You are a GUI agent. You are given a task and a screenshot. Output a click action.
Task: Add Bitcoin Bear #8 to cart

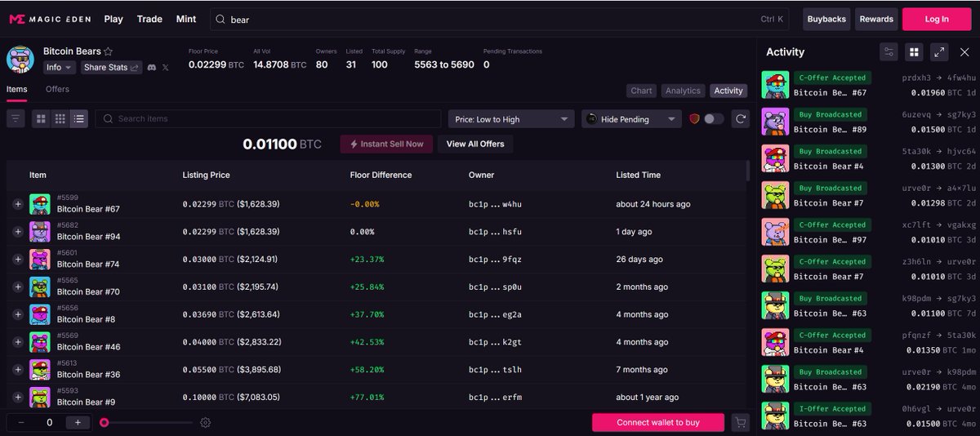18,314
